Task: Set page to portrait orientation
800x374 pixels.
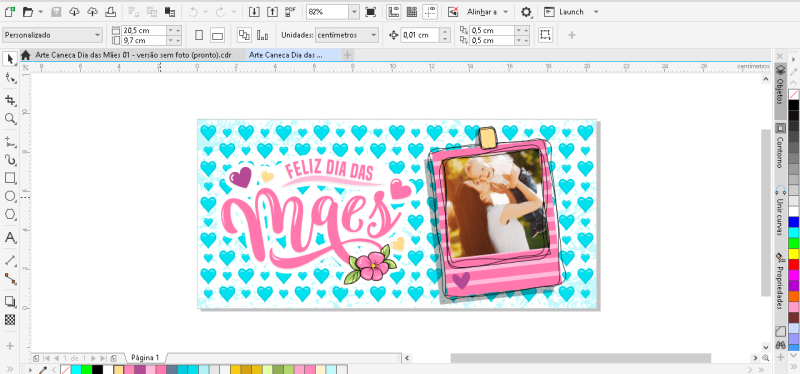Action: tap(199, 35)
